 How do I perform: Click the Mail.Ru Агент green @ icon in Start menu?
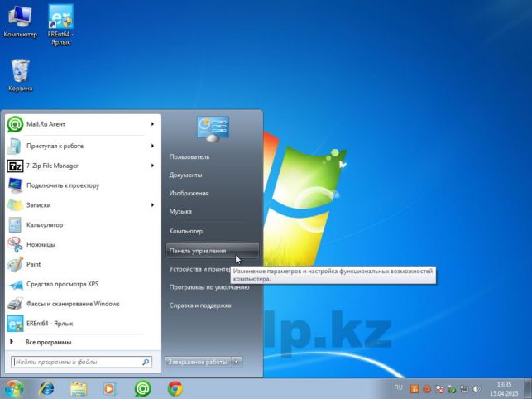point(15,124)
